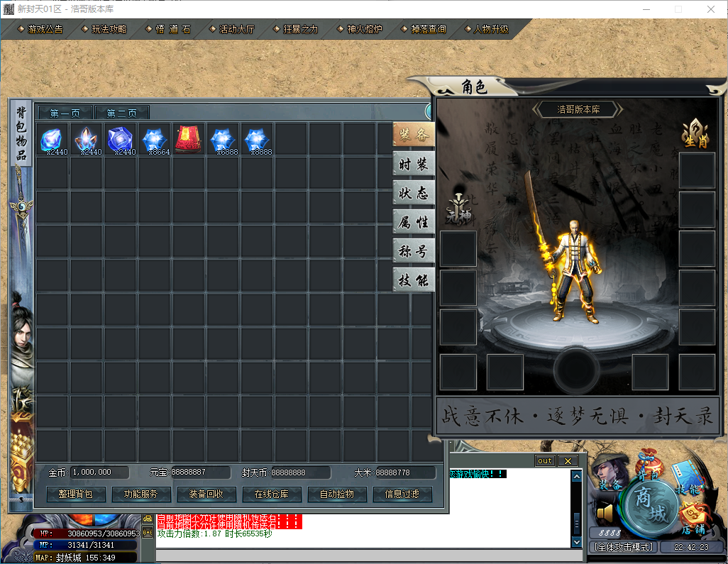Open the 技能 blue skill book icon
This screenshot has width=728, height=564.
[x=687, y=478]
